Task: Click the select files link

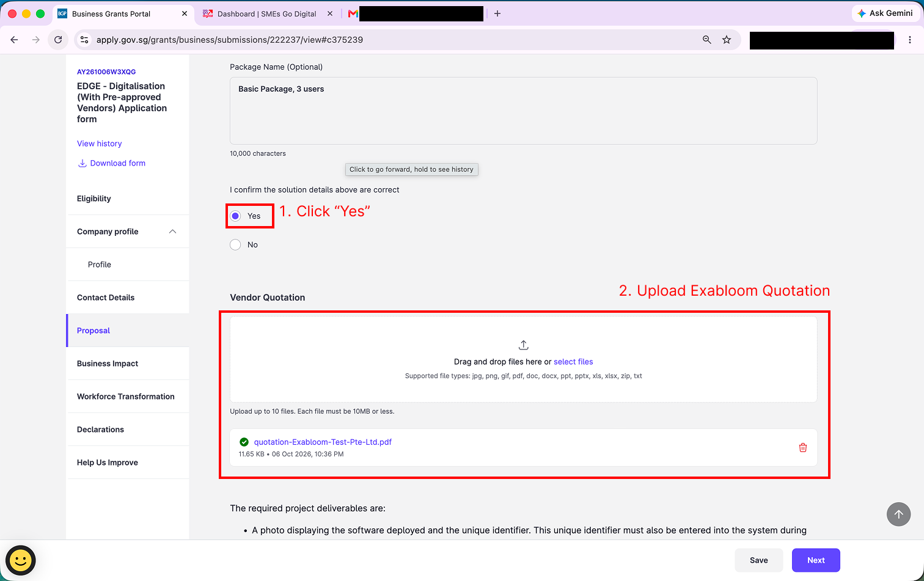Action: click(x=573, y=362)
